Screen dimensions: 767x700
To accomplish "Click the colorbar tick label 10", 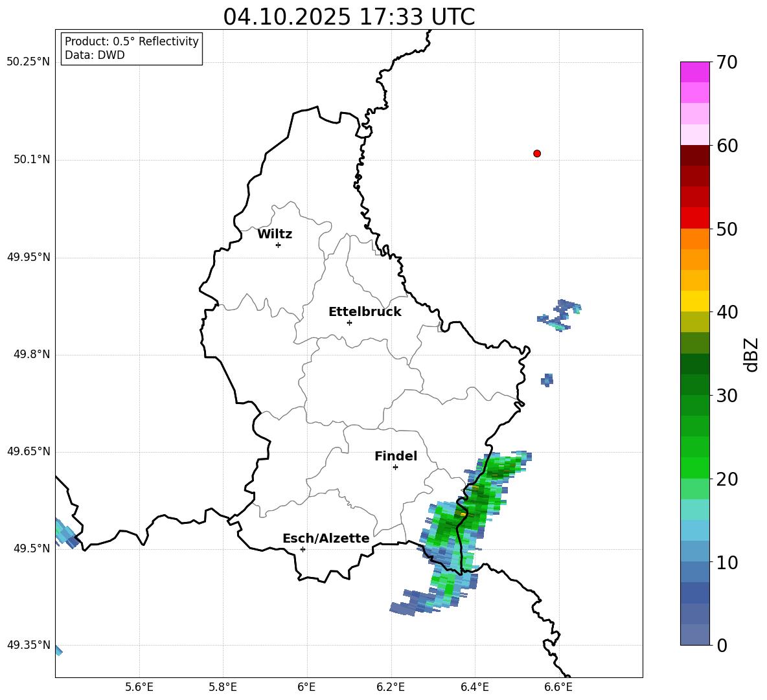I will point(727,562).
